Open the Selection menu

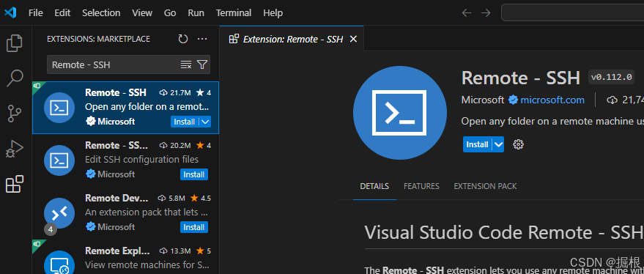point(101,12)
